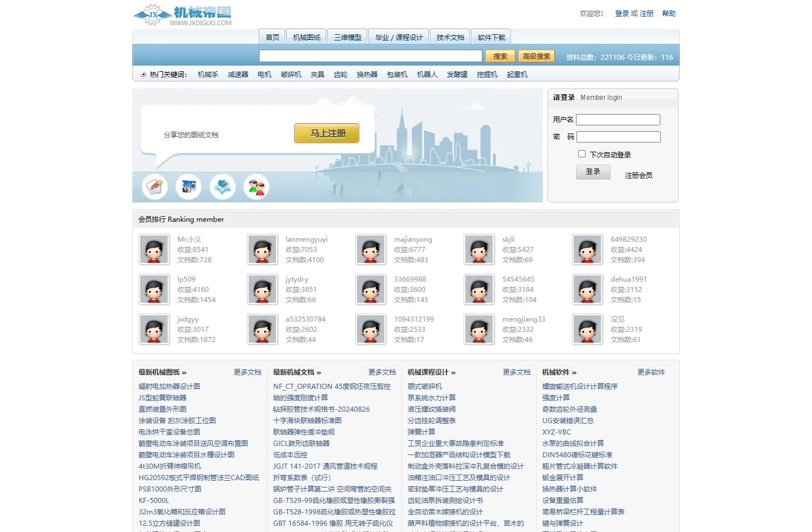This screenshot has height=532, width=812.
Task: Open the pencil notepad round icon
Action: (155, 186)
